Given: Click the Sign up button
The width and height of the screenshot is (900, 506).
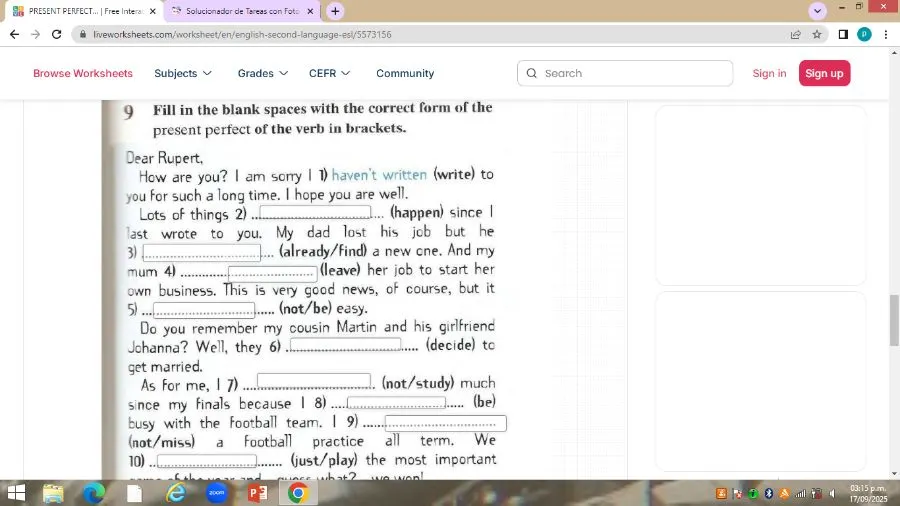Looking at the screenshot, I should [824, 73].
